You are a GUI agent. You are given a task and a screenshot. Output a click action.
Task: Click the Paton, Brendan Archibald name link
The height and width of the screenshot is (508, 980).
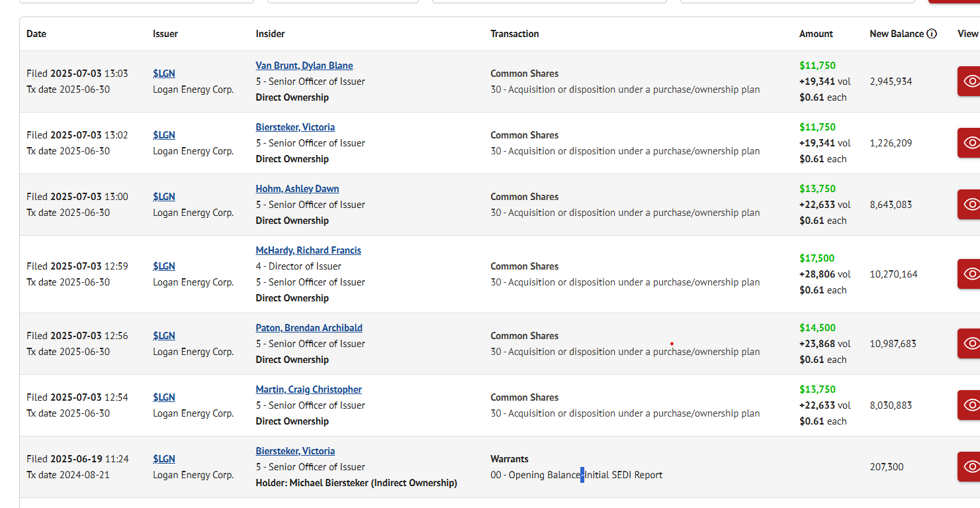coord(309,328)
